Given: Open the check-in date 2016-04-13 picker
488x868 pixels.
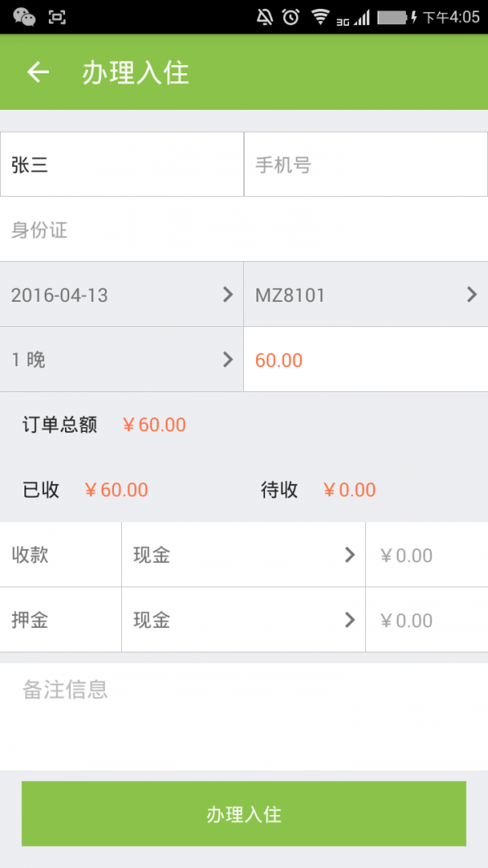Looking at the screenshot, I should click(122, 294).
